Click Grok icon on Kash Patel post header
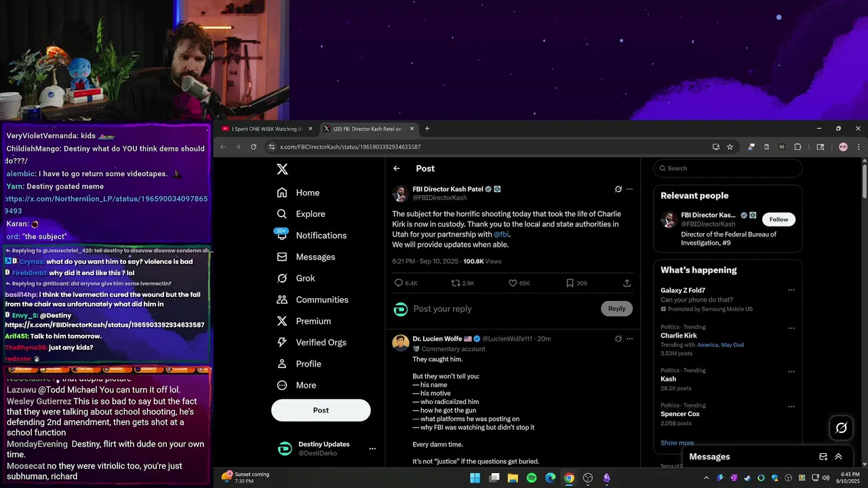This screenshot has height=488, width=868. (618, 189)
